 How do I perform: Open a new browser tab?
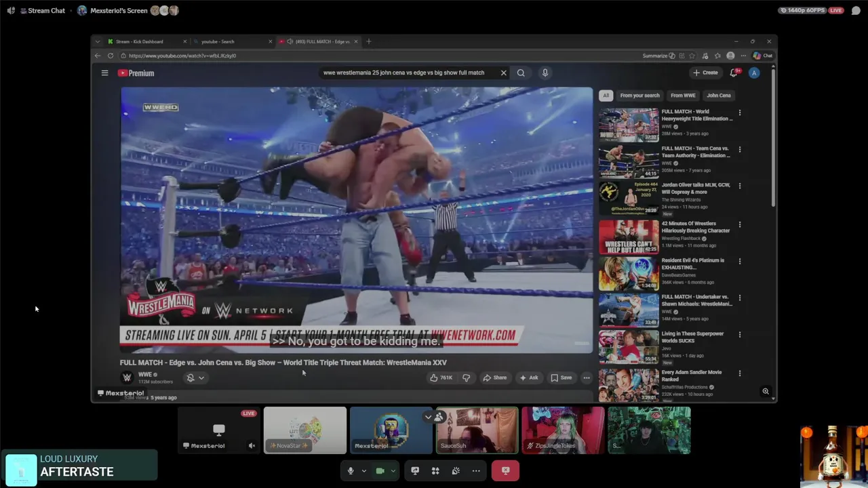[x=369, y=41]
